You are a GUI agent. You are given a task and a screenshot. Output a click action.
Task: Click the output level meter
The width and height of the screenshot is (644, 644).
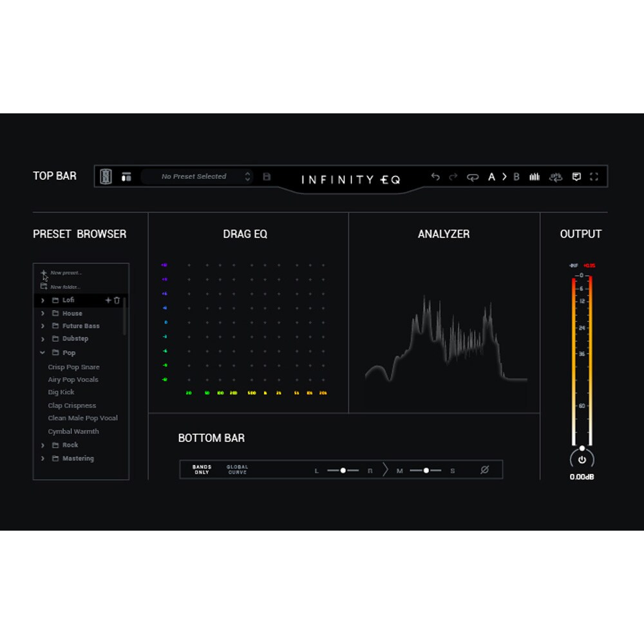pyautogui.click(x=582, y=361)
